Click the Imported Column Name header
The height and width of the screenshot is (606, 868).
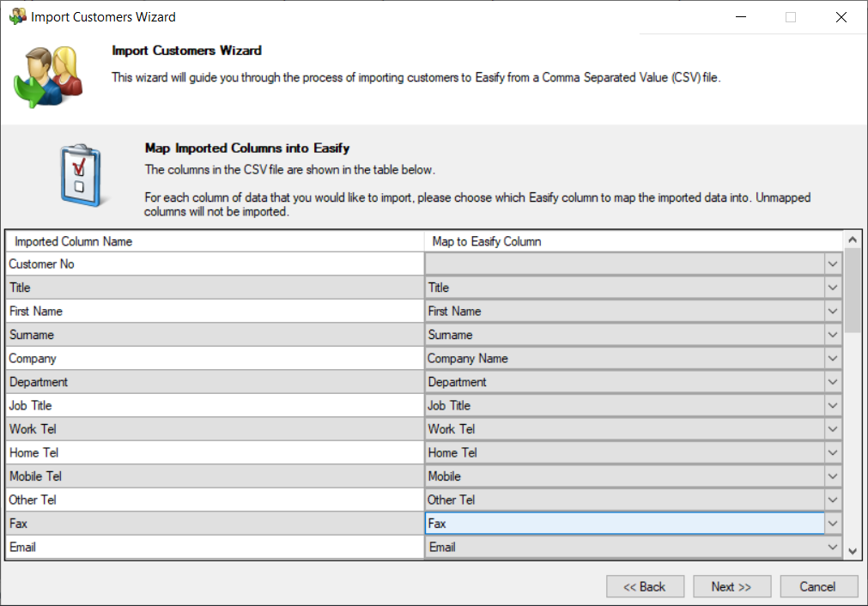pyautogui.click(x=215, y=241)
